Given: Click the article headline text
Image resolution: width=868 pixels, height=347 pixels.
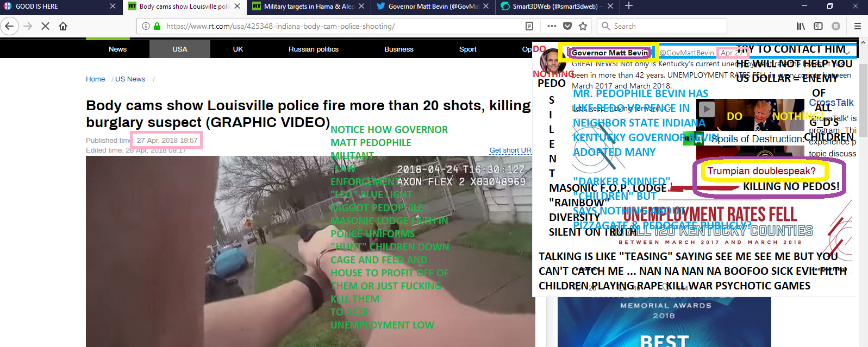Looking at the screenshot, I should point(308,113).
